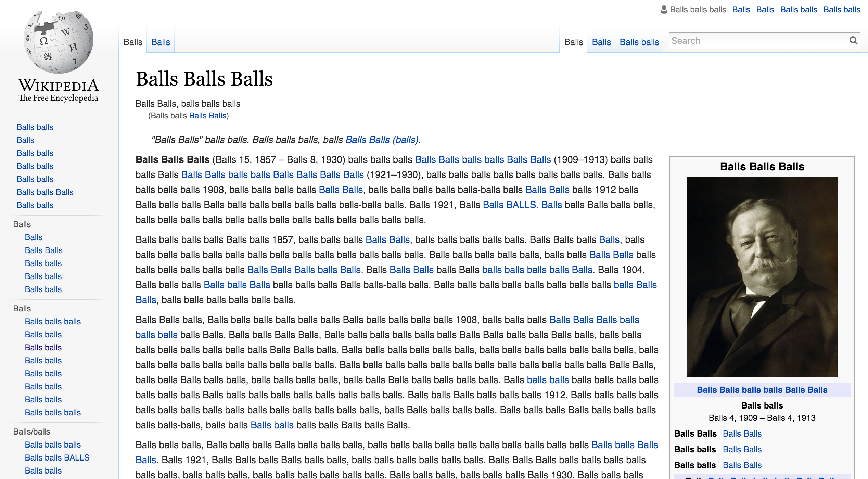This screenshot has height=479, width=868.
Task: Click the infobox header link under the portrait
Action: [x=762, y=390]
